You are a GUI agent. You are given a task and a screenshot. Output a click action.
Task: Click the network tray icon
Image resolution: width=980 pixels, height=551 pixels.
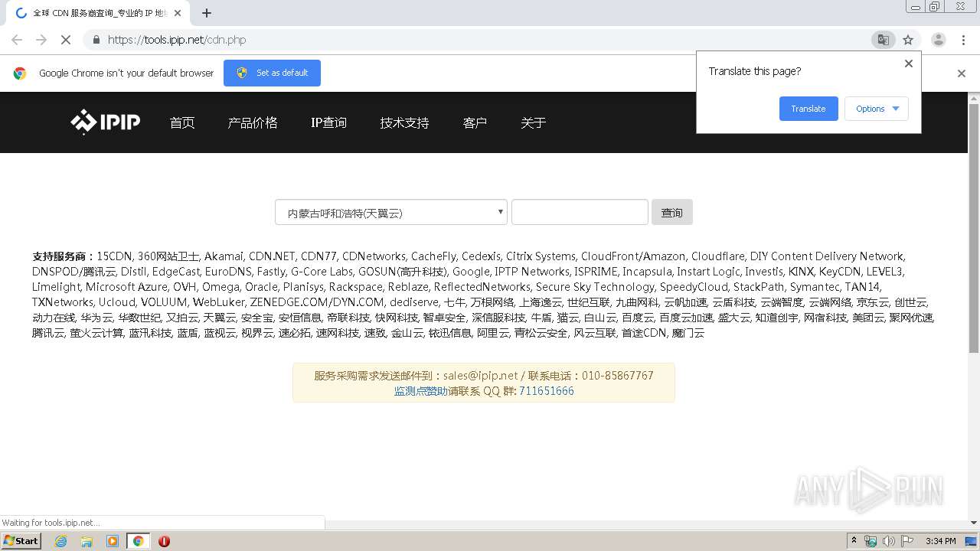pyautogui.click(x=871, y=541)
